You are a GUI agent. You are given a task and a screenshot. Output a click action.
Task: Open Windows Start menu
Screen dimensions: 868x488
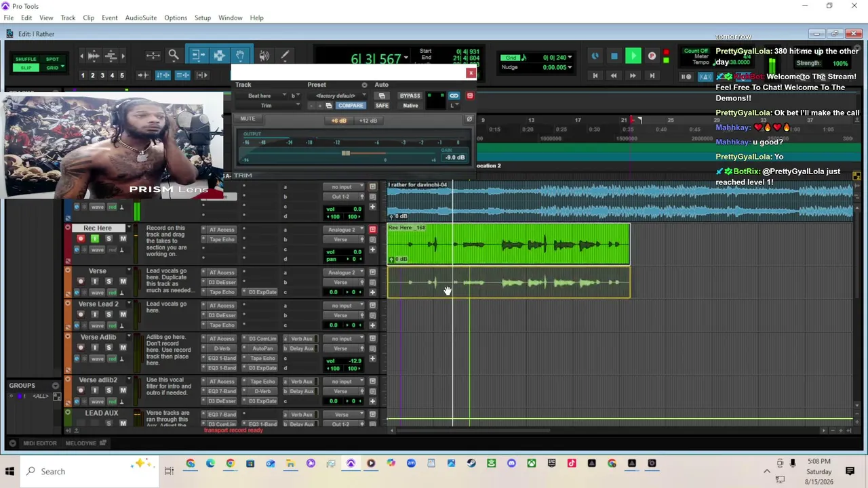point(9,471)
